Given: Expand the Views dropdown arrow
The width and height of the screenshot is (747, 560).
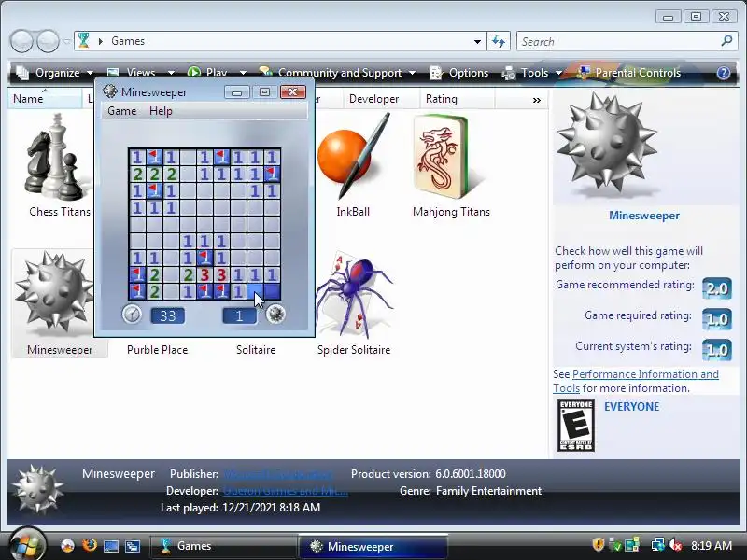Looking at the screenshot, I should tap(171, 73).
